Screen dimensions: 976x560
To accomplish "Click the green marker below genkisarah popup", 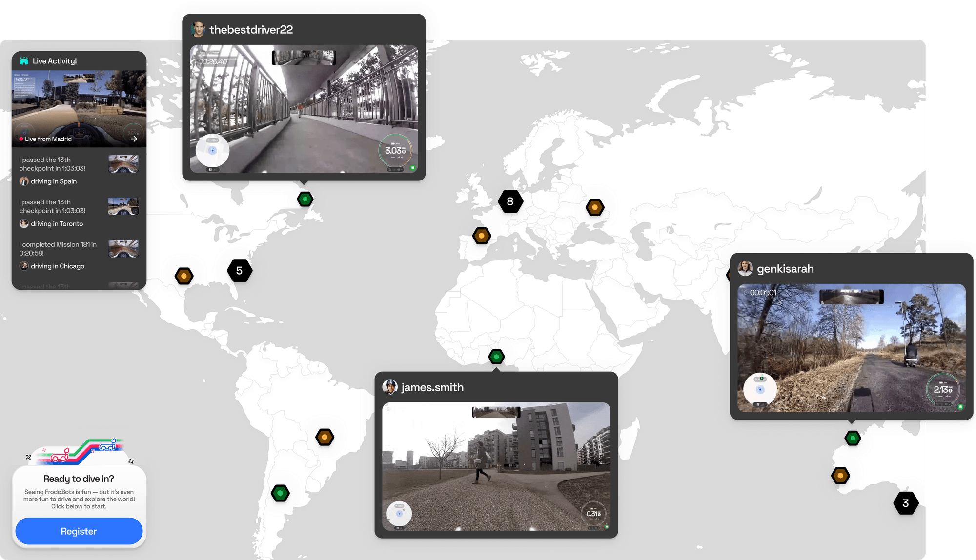I will (853, 438).
